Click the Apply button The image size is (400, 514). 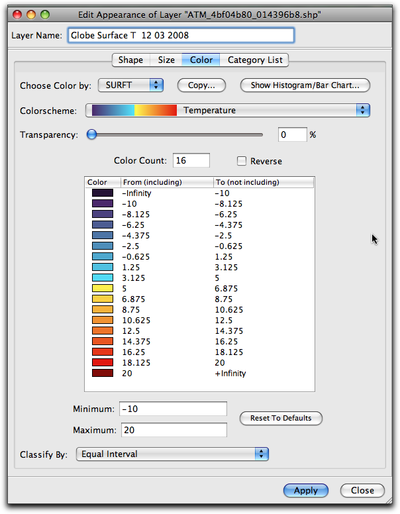pyautogui.click(x=306, y=490)
